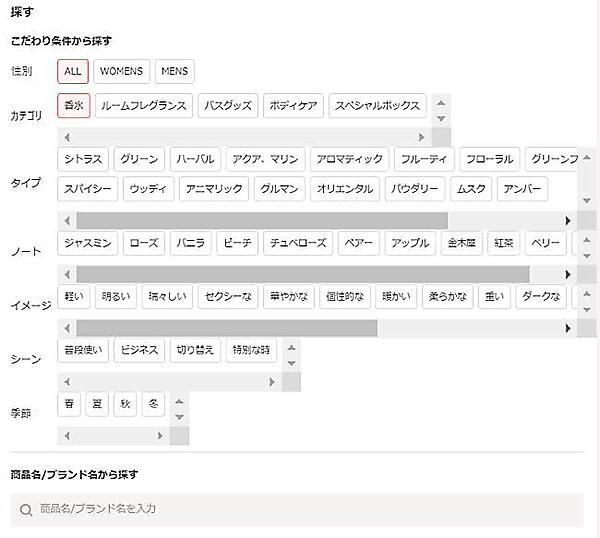Screen dimensions: 600x538
Task: Select the アロマティック type
Action: [x=349, y=159]
